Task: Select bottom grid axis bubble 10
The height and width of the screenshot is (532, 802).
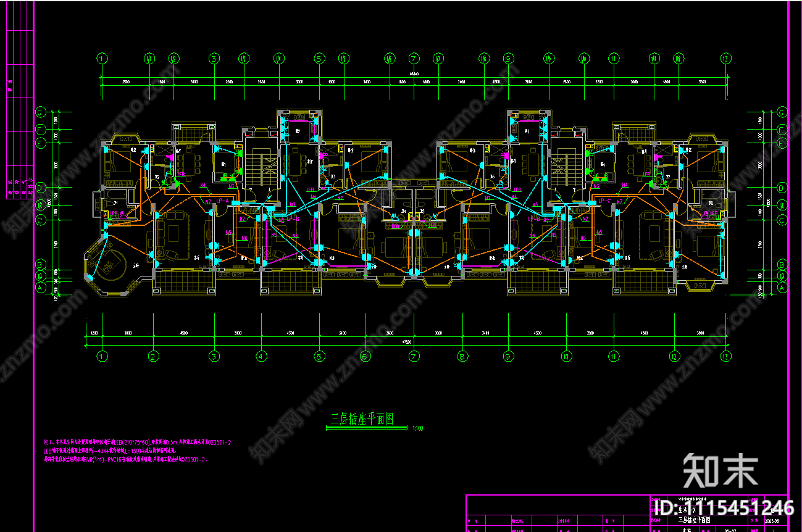Action: click(x=566, y=356)
